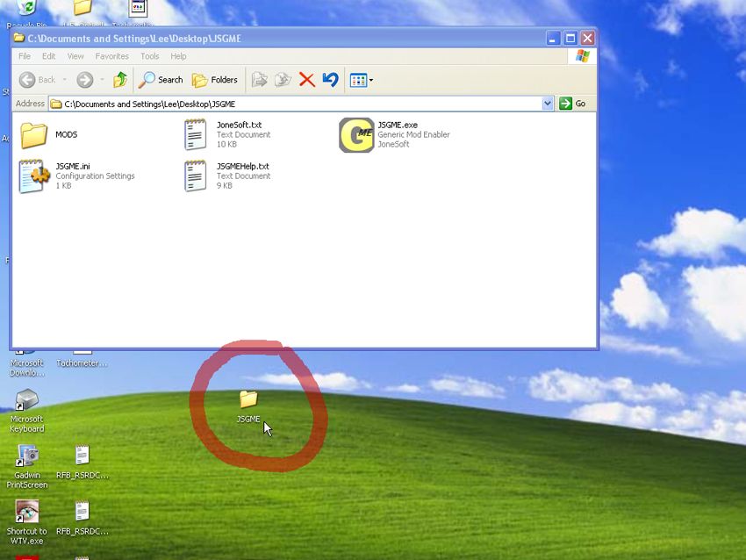
Task: Open the View menu
Action: coord(75,56)
